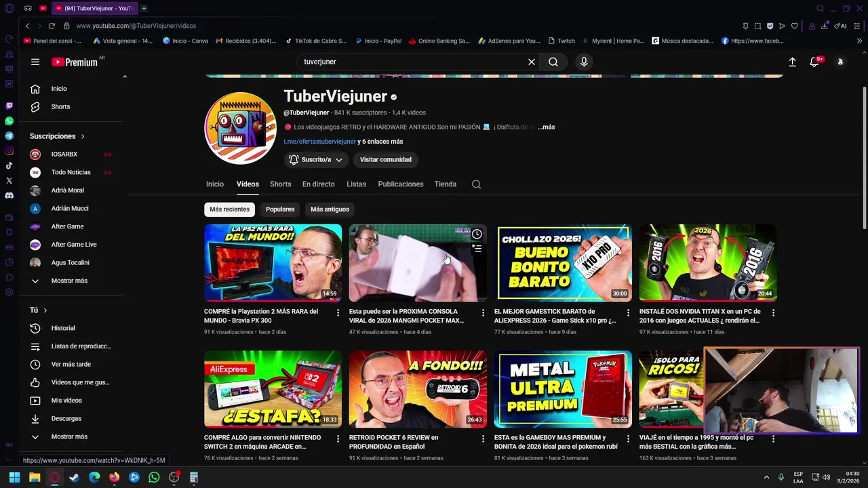Open the account avatar menu
This screenshot has width=868, height=488.
point(840,62)
